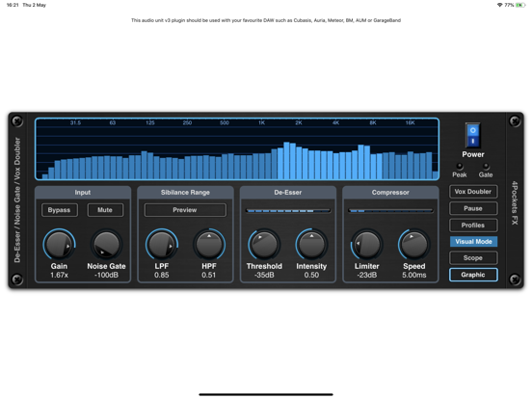Screen dimensions: 532x399
Task: Open the Profiles list
Action: pyautogui.click(x=473, y=226)
